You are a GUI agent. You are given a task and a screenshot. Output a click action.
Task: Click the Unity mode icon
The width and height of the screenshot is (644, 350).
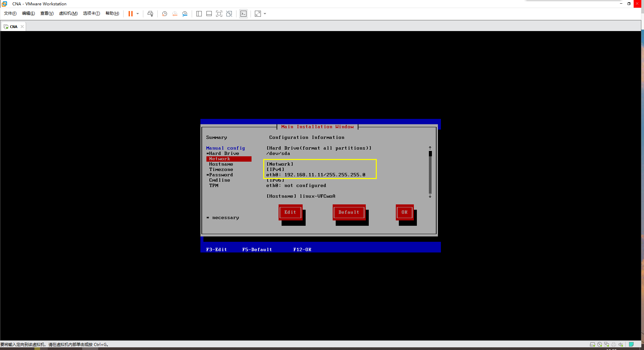(x=229, y=14)
